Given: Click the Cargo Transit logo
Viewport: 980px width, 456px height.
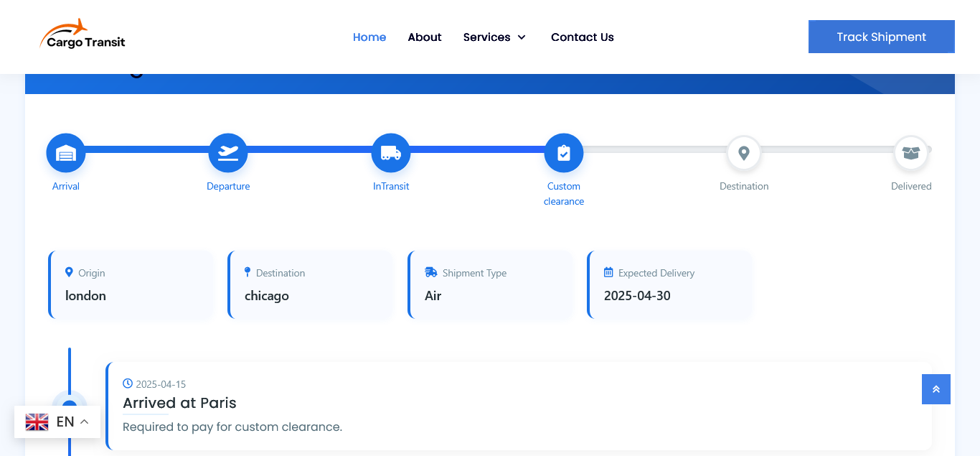Looking at the screenshot, I should (x=83, y=34).
